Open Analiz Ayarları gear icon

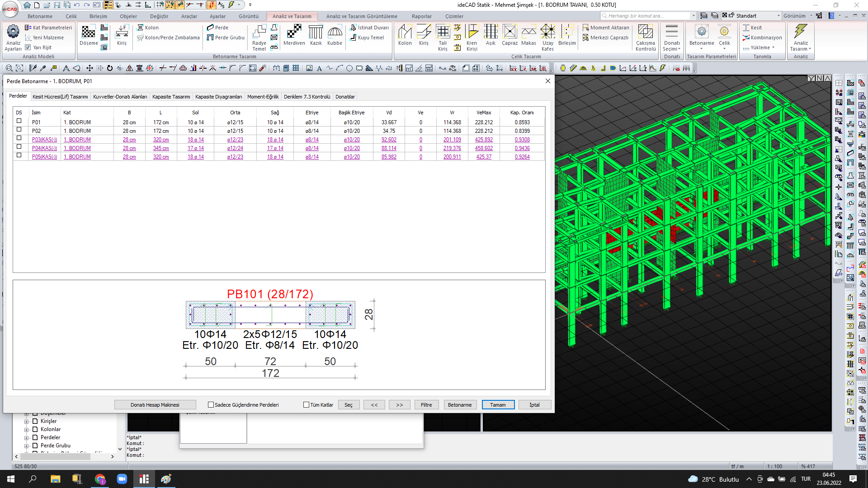tap(13, 38)
